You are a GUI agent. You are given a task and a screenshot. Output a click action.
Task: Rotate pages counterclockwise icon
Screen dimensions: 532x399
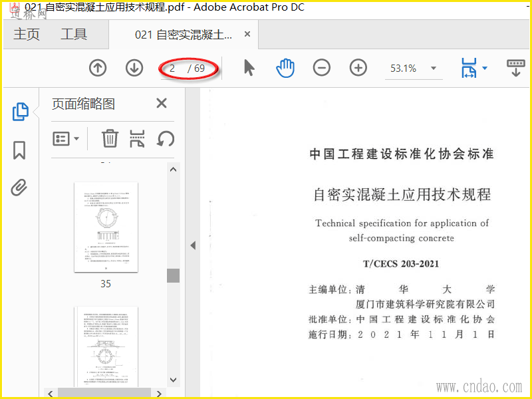pyautogui.click(x=166, y=139)
